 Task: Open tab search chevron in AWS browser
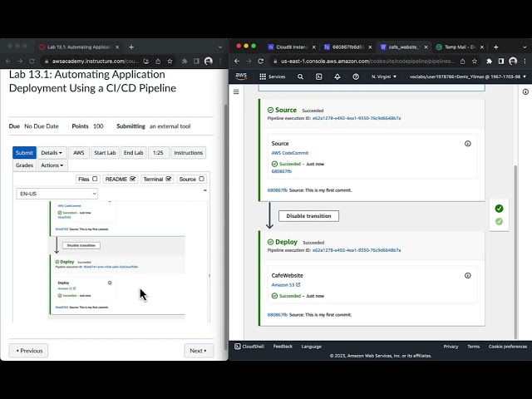tap(525, 47)
